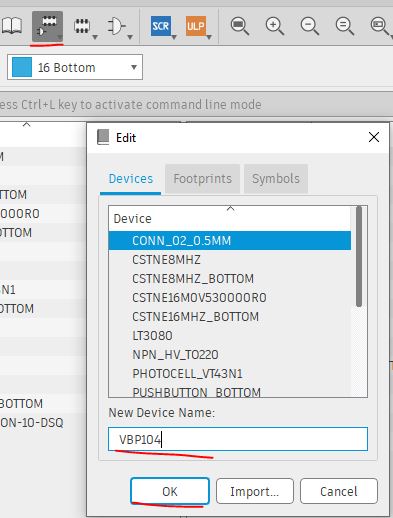Screen dimensions: 393x518
Task: Run a script with SCR icon
Action: tap(161, 26)
